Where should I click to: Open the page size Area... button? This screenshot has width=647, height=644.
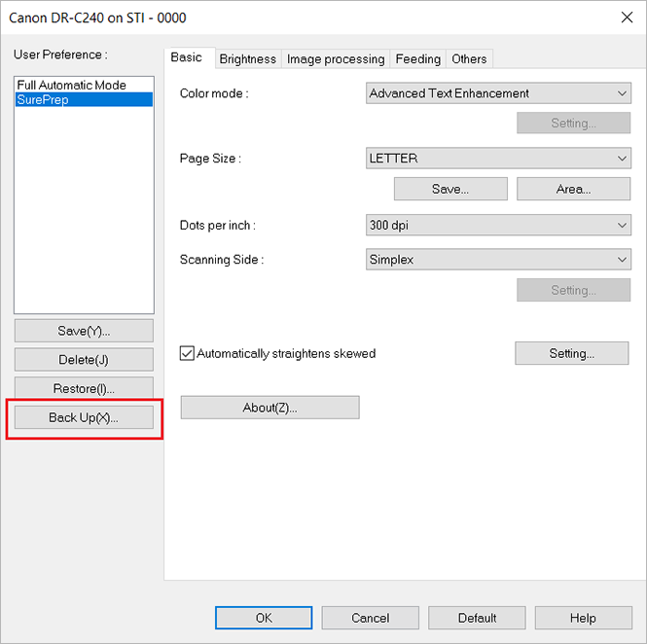pyautogui.click(x=573, y=190)
